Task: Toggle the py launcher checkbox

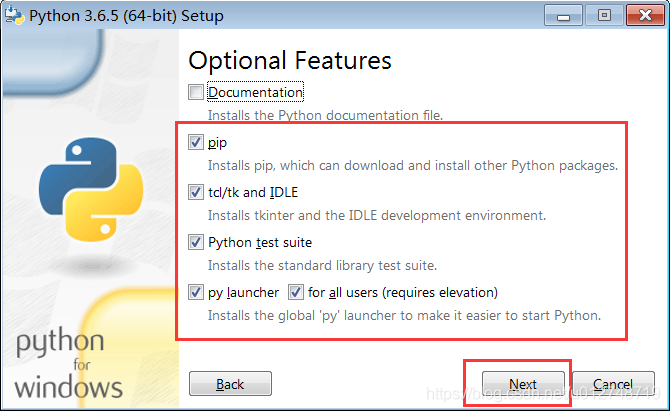Action: coord(196,292)
